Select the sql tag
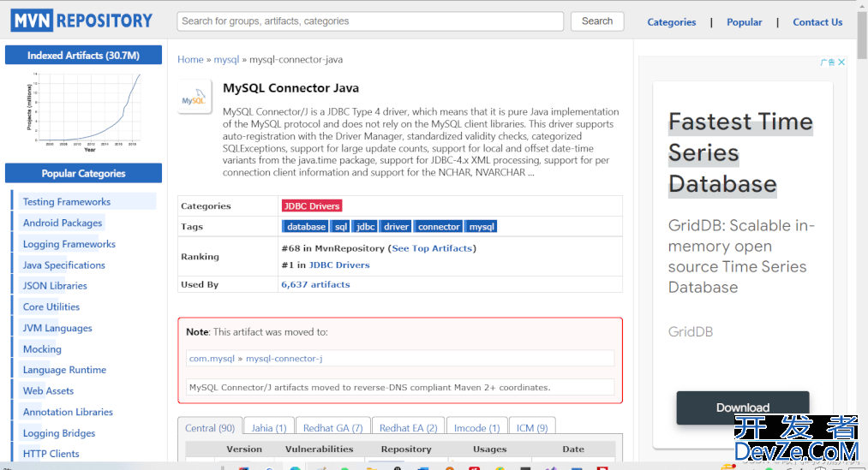The width and height of the screenshot is (868, 470). point(341,227)
